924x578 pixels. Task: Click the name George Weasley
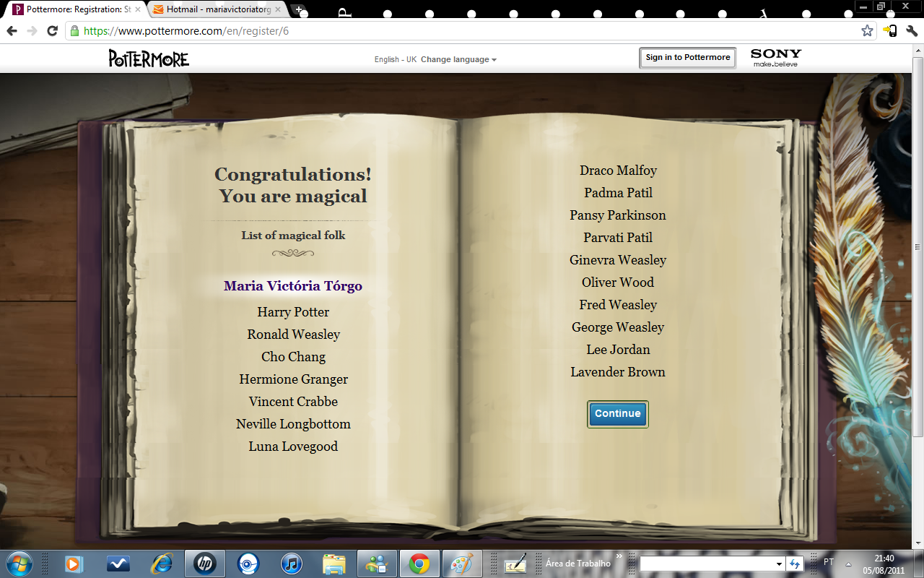(618, 327)
